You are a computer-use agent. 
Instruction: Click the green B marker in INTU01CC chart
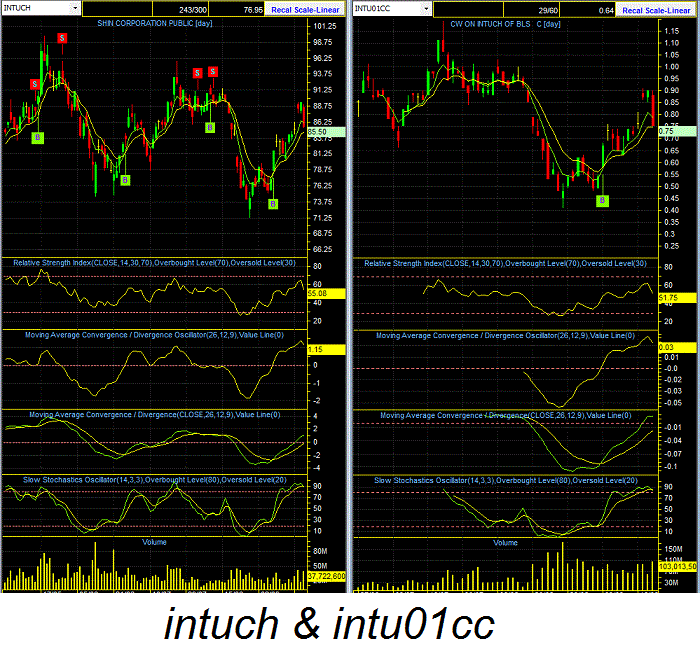coord(602,200)
